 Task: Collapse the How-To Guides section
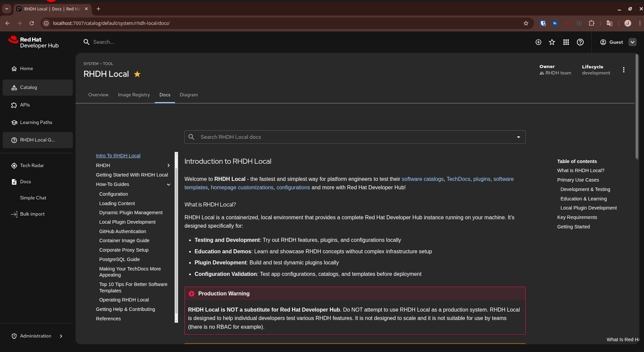click(x=169, y=184)
